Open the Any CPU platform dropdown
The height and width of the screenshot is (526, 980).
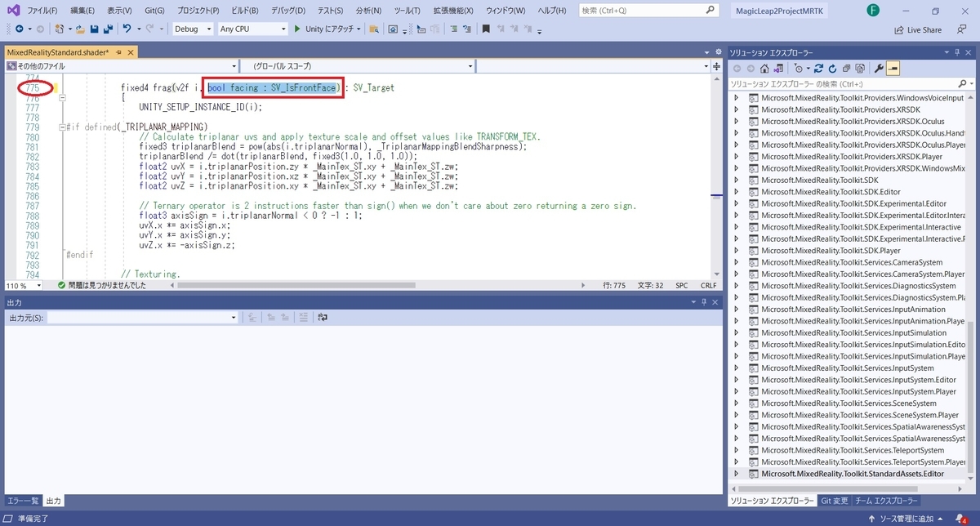click(x=252, y=29)
